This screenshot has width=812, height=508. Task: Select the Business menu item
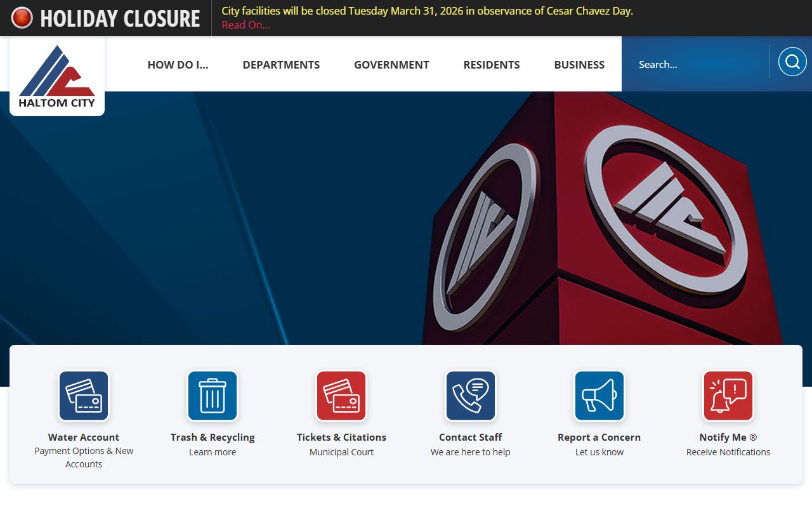pyautogui.click(x=579, y=65)
